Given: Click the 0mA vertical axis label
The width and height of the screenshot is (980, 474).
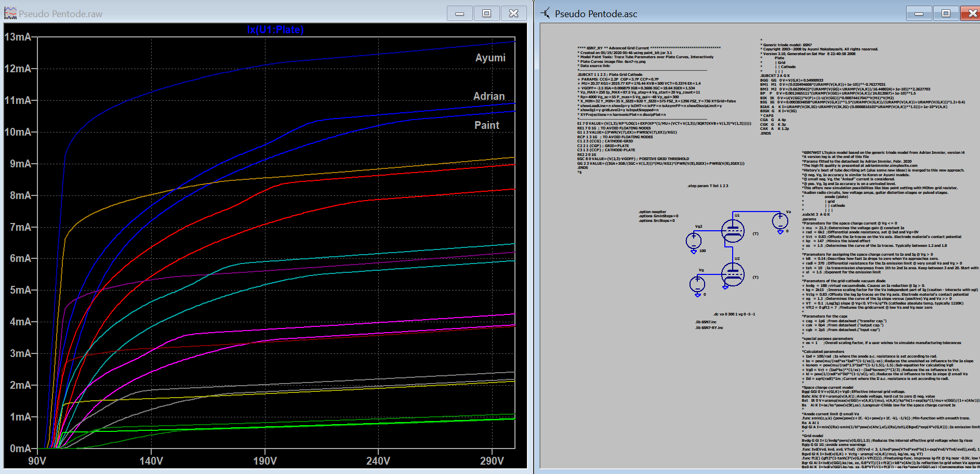Looking at the screenshot, I should 21,449.
